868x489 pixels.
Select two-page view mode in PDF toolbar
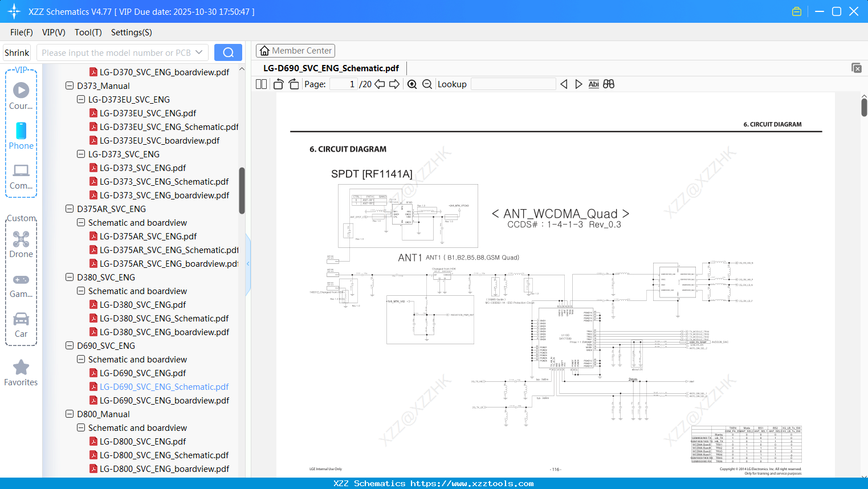click(260, 84)
